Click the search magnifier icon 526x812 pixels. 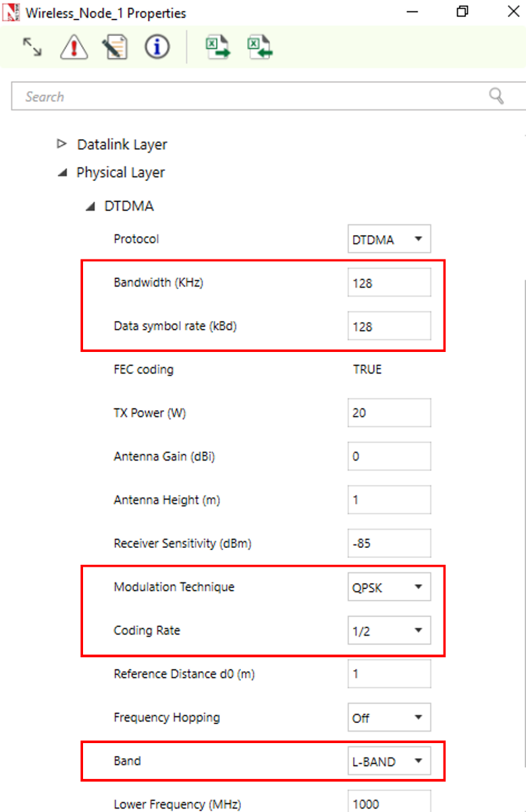(496, 96)
